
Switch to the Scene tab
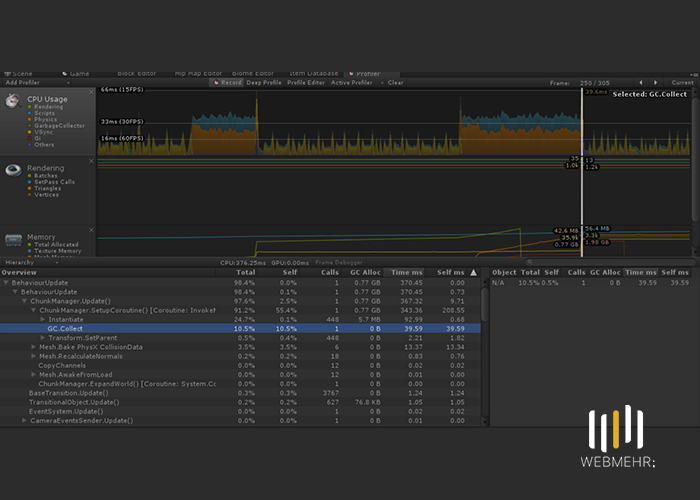[x=19, y=74]
